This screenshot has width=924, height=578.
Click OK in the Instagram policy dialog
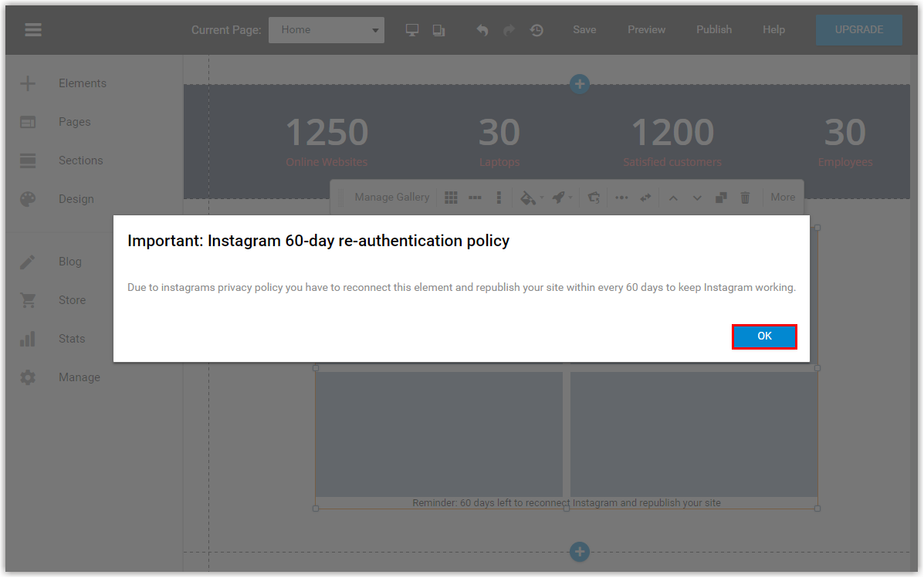764,336
